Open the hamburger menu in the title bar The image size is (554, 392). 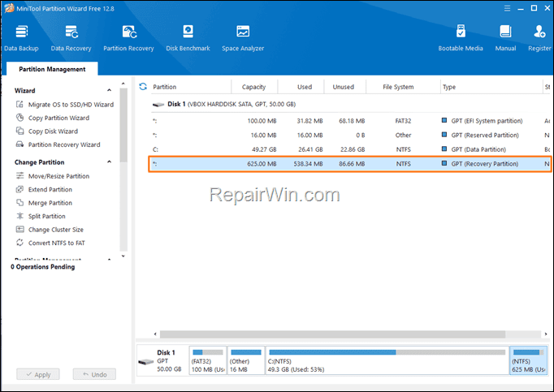(x=508, y=8)
